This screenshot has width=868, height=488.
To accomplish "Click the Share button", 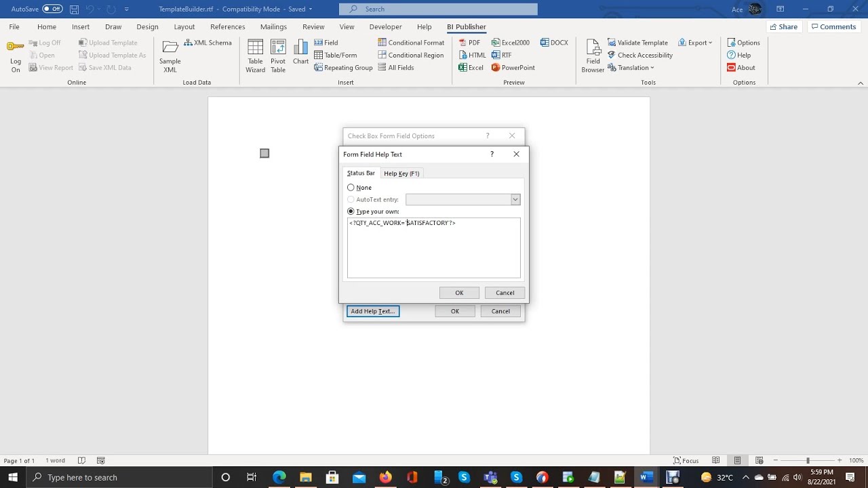I will click(x=783, y=27).
